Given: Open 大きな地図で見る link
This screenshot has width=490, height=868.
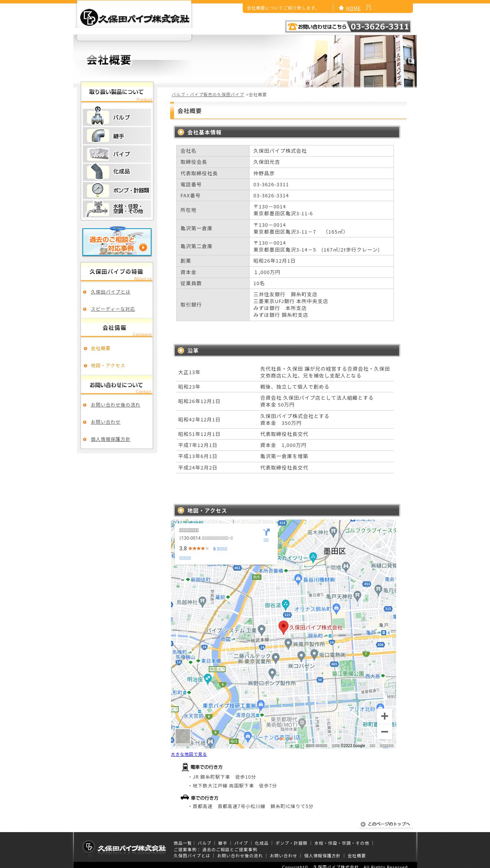Looking at the screenshot, I should pyautogui.click(x=189, y=754).
